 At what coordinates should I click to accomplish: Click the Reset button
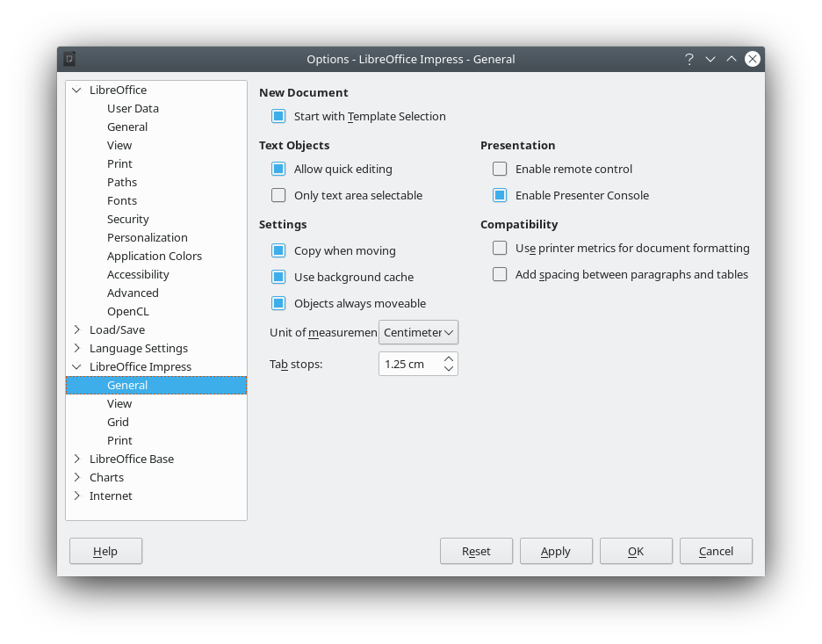click(x=476, y=551)
